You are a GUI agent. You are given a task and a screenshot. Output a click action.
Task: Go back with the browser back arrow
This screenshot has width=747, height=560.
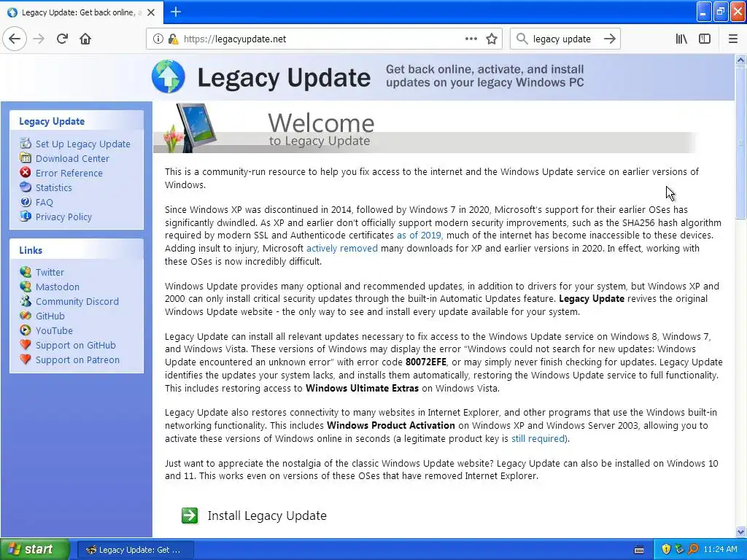(15, 39)
